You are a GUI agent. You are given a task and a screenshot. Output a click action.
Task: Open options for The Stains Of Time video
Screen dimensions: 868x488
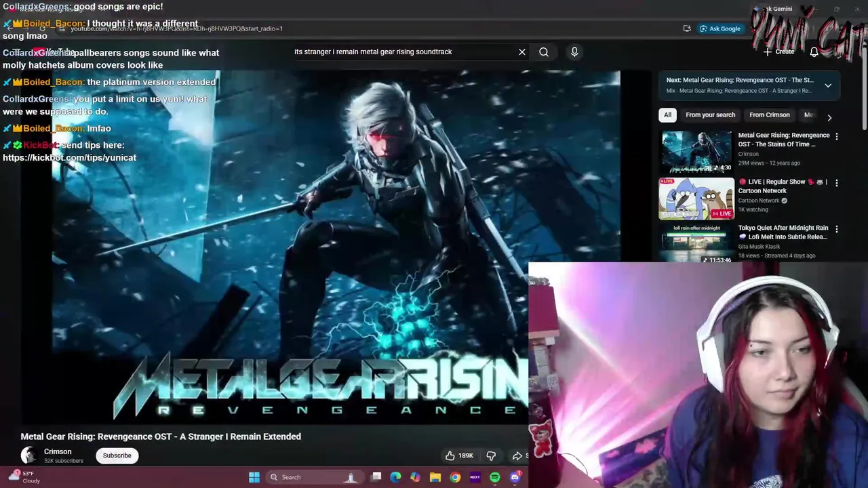[836, 136]
